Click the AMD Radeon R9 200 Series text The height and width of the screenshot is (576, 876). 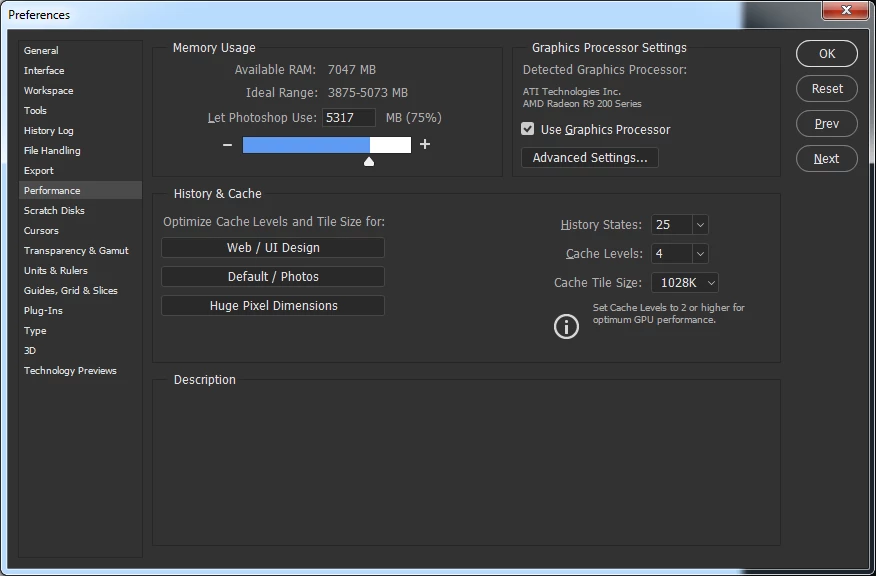point(582,104)
